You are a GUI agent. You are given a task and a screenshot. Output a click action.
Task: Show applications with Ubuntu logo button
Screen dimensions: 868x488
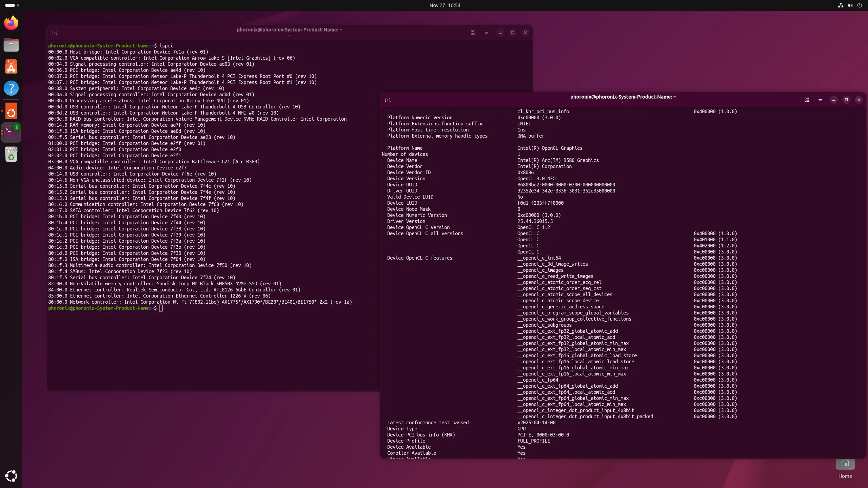[11, 476]
